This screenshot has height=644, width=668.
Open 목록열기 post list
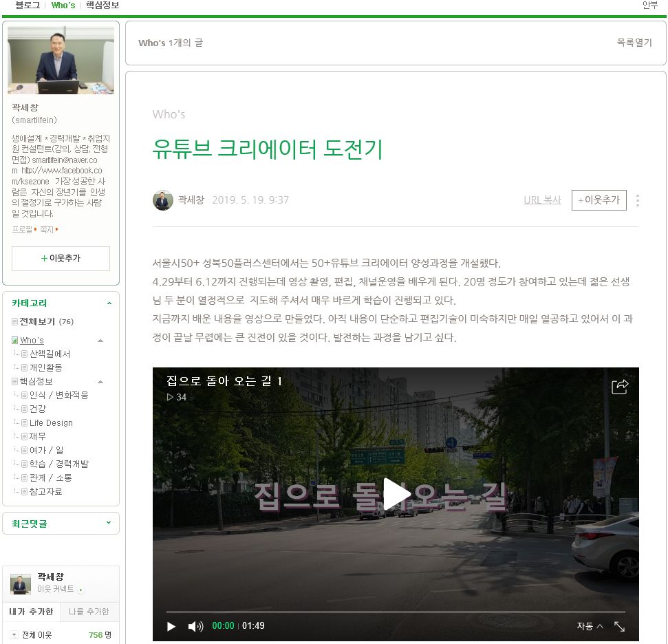point(634,43)
